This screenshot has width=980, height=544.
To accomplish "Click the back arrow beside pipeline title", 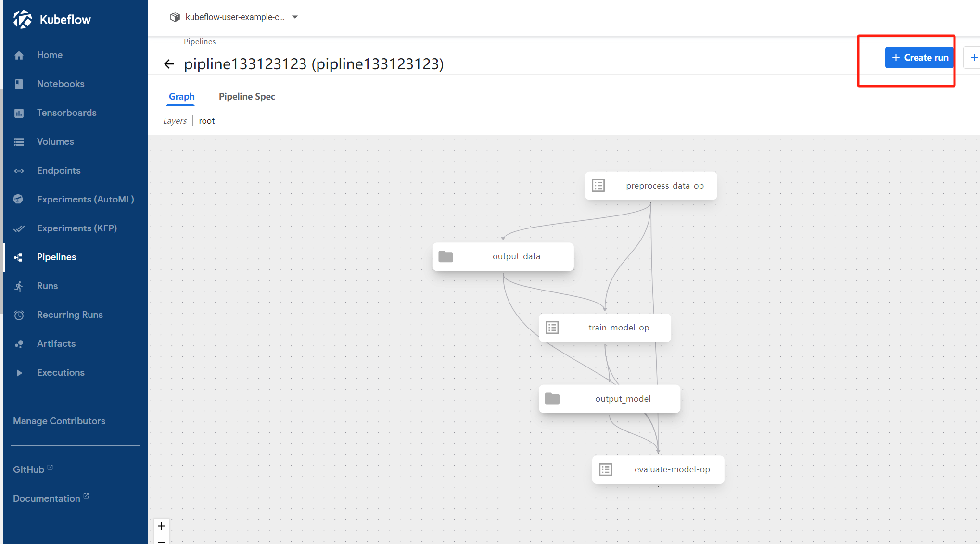I will pos(168,64).
